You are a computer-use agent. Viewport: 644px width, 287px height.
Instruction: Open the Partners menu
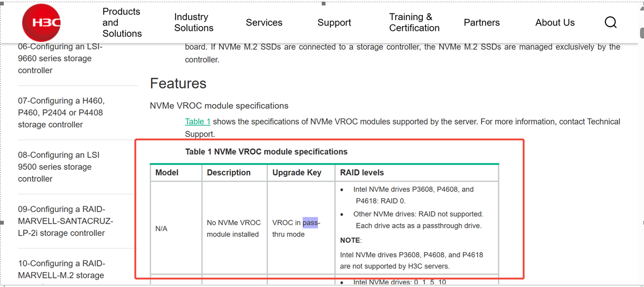pos(482,23)
